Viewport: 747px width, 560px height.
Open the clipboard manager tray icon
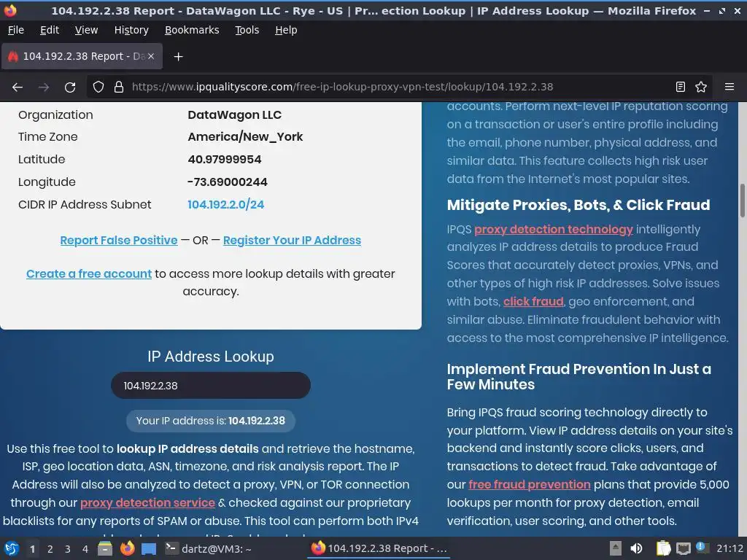(664, 548)
